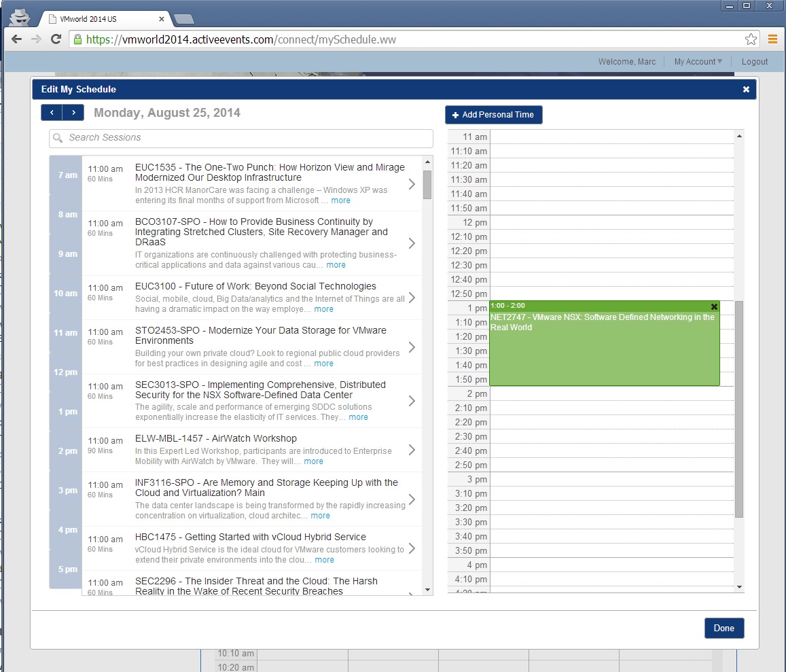This screenshot has height=672, width=786.
Task: Click the schedule calendar scrollbar thumb
Action: [x=739, y=408]
